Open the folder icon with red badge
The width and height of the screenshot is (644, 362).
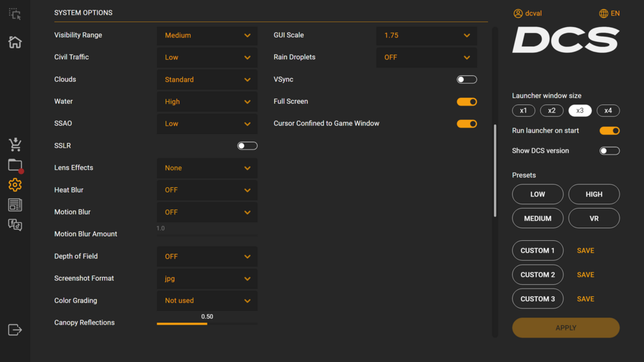pyautogui.click(x=15, y=165)
